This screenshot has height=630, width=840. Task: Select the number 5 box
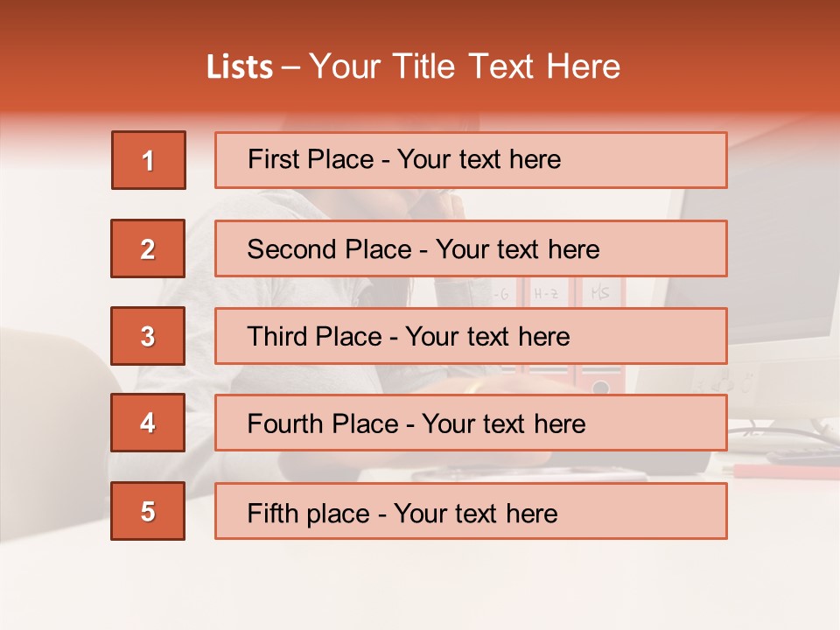(148, 510)
